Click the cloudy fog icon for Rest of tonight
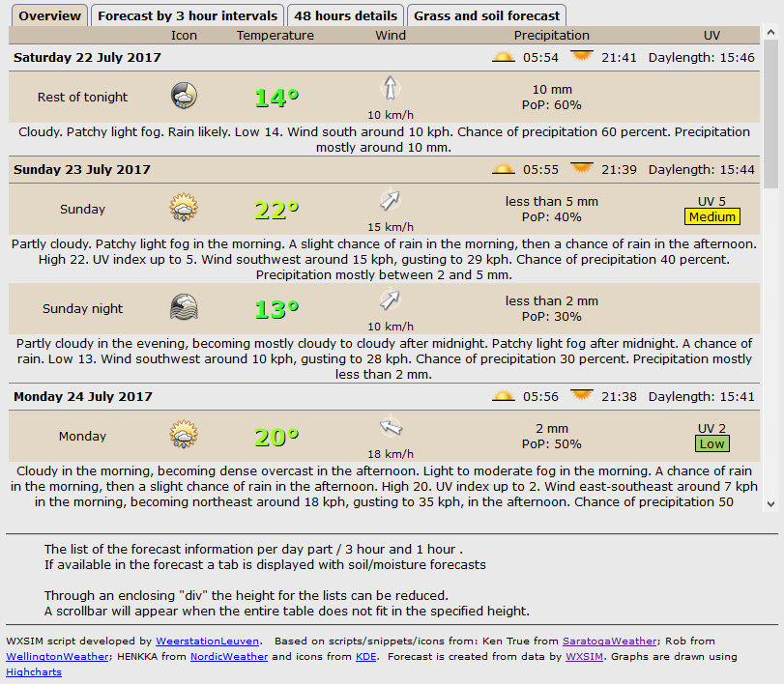The height and width of the screenshot is (684, 784). [184, 96]
